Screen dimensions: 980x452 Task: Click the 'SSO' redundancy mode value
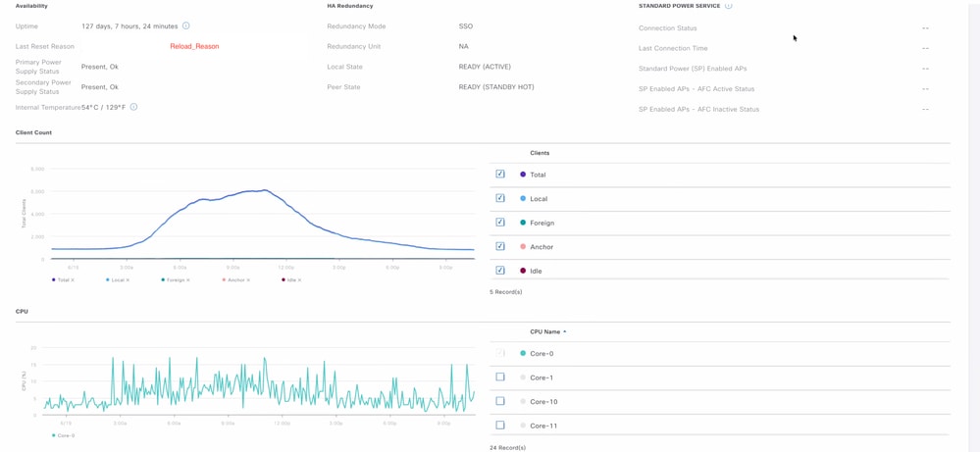(465, 26)
